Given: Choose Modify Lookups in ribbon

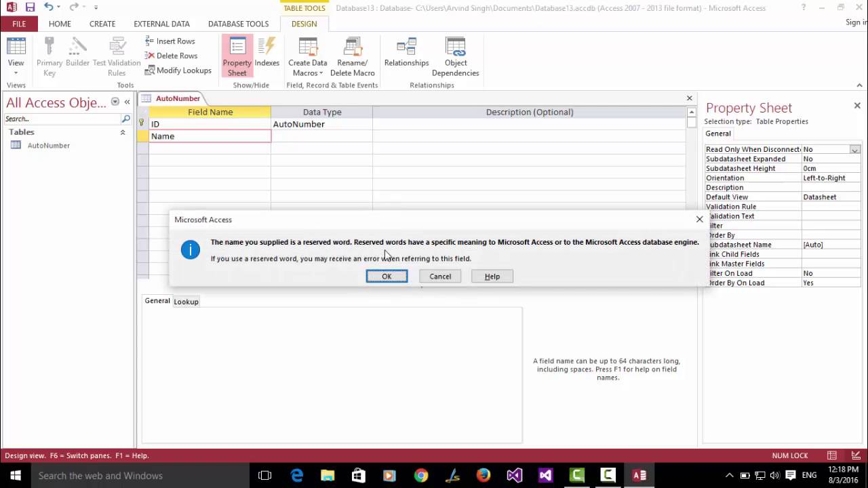Looking at the screenshot, I should coord(178,70).
